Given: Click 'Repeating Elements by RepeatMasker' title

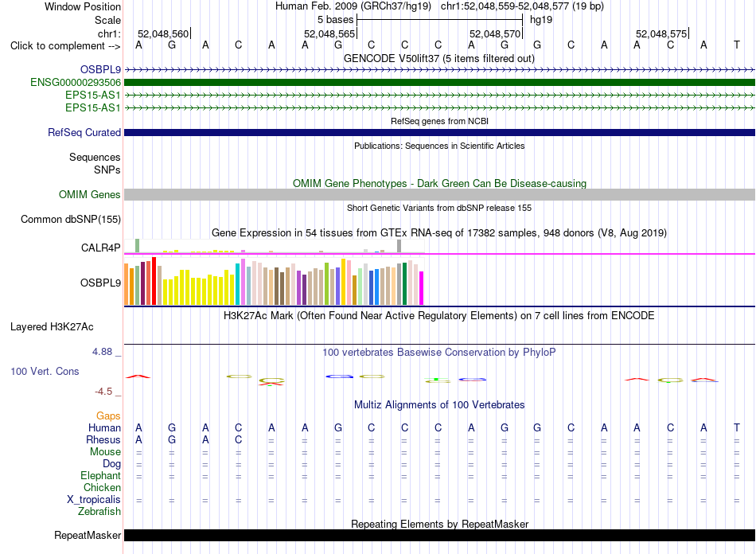Looking at the screenshot, I should pyautogui.click(x=439, y=524).
